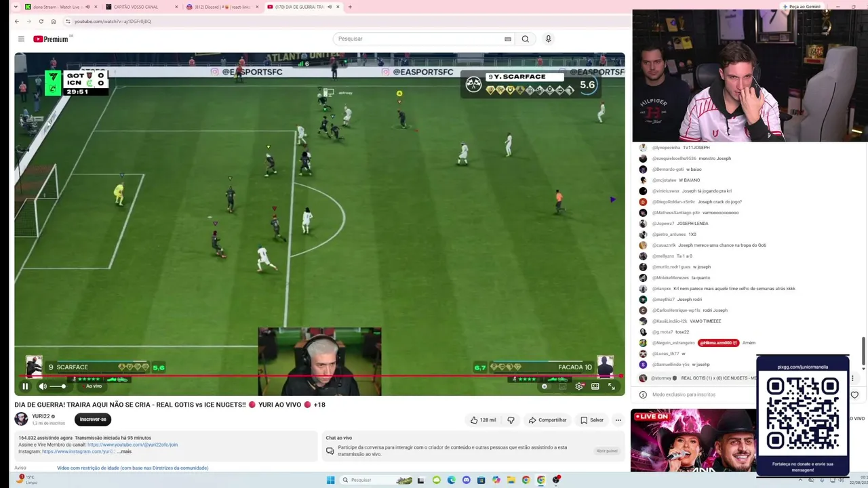This screenshot has height=488, width=868.
Task: Click the search magnifier button
Action: click(525, 39)
